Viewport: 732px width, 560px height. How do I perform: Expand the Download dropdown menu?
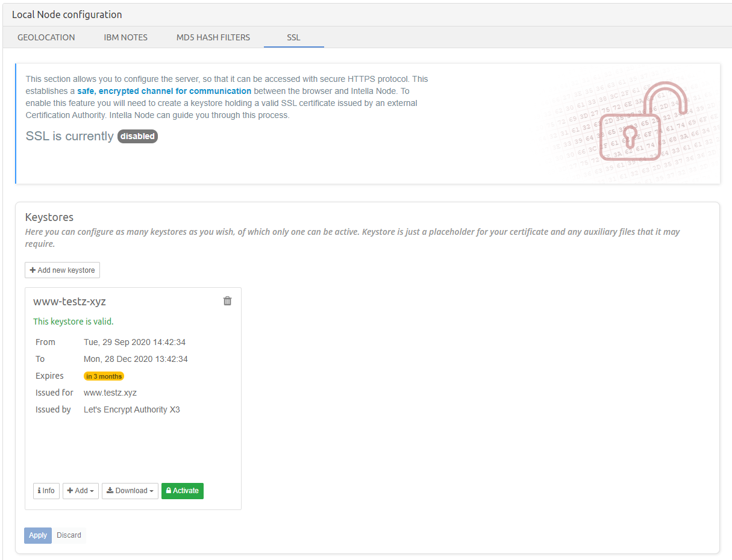[x=130, y=491]
